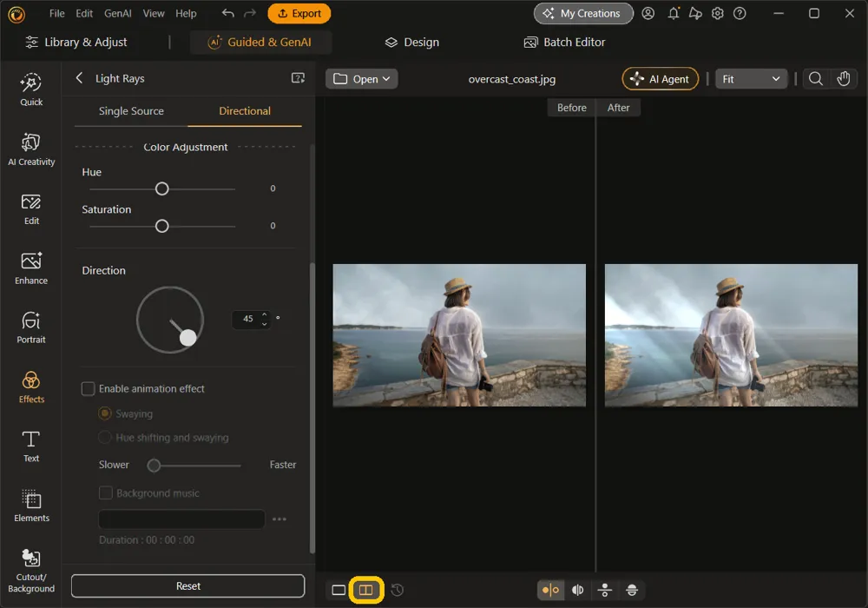
Task: Open the GenAI menu
Action: coord(117,13)
